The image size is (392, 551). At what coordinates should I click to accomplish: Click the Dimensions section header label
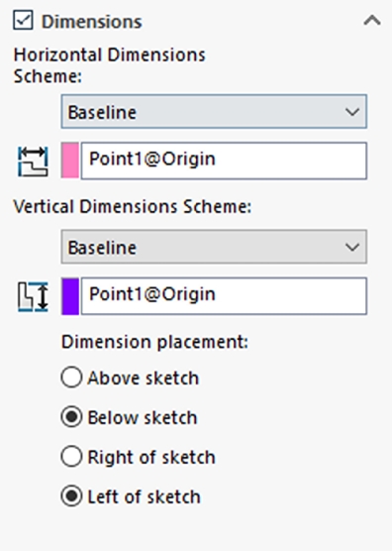[92, 22]
